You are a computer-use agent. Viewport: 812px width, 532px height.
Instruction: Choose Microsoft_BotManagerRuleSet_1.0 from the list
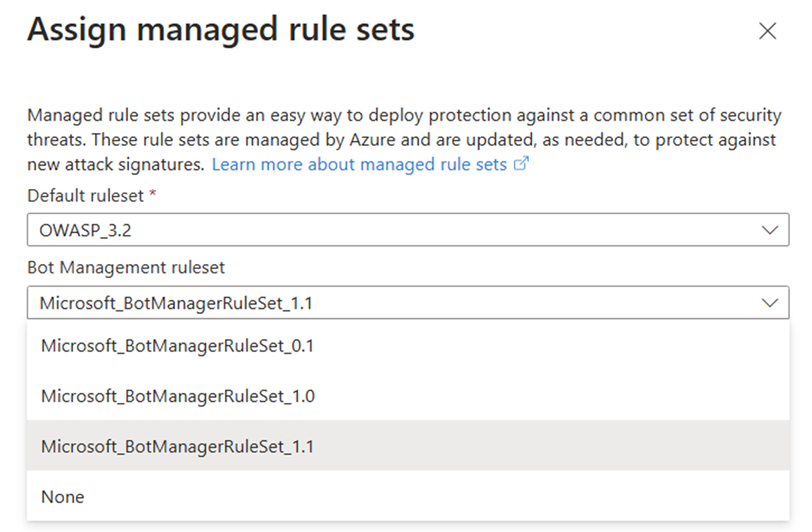[177, 396]
